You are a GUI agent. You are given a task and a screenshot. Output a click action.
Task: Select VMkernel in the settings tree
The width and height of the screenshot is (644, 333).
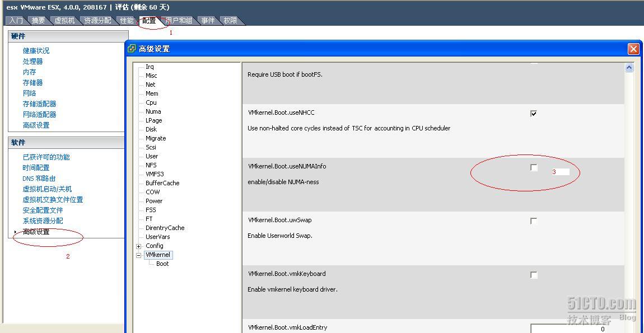158,255
